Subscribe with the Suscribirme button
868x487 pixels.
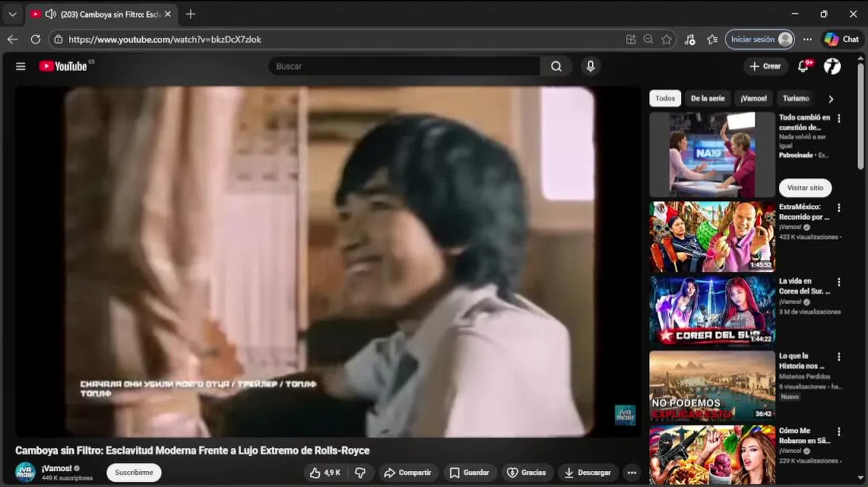(134, 472)
